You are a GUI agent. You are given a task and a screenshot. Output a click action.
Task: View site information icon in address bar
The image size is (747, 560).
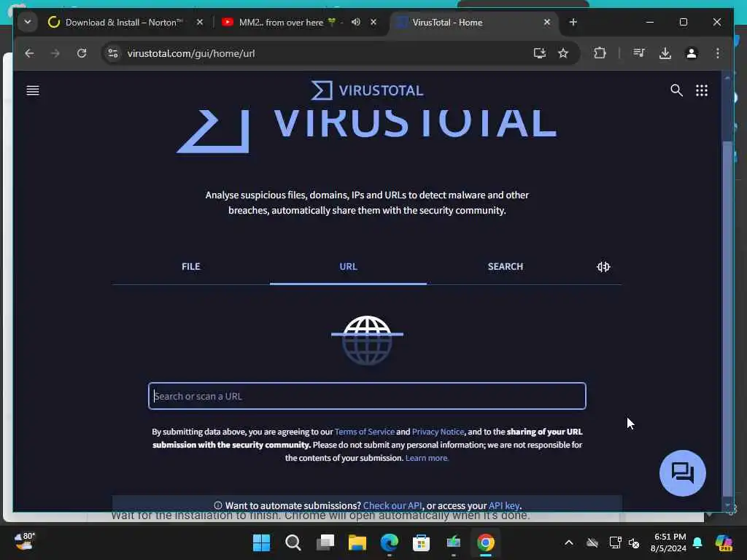(x=113, y=53)
